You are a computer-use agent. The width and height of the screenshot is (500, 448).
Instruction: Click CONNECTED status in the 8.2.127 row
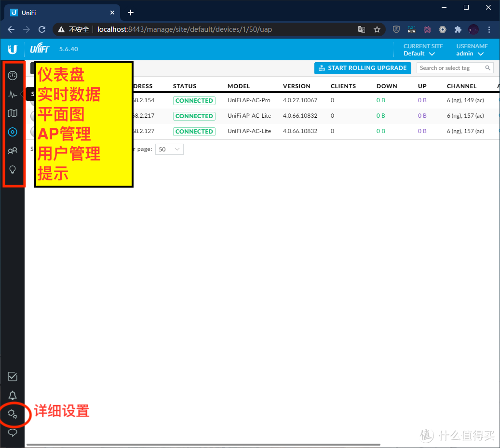194,131
